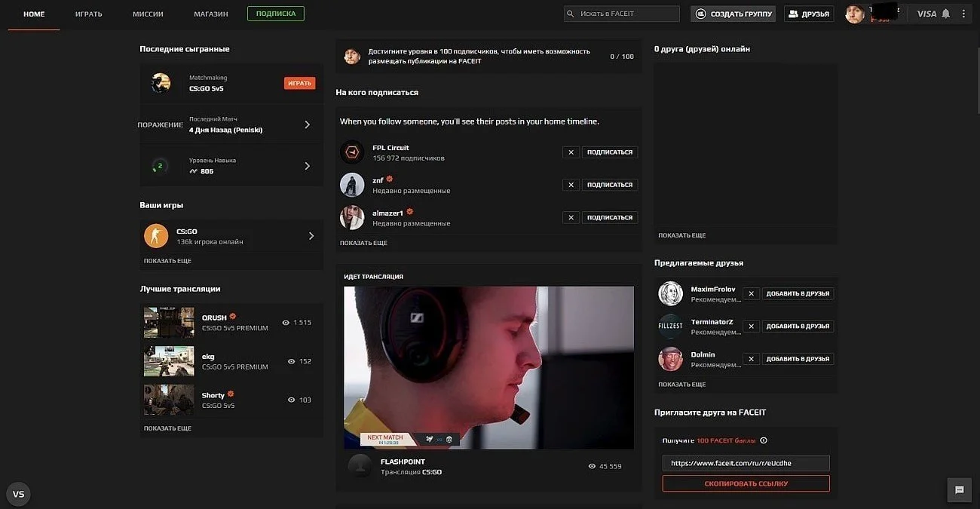Open the chat bubble icon
Image resolution: width=980 pixels, height=509 pixels.
(x=960, y=489)
